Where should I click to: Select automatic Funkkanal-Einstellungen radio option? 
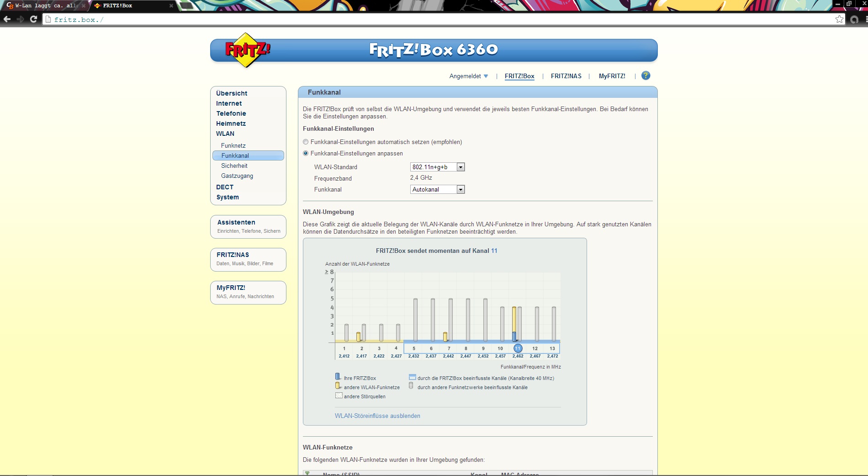tap(306, 142)
